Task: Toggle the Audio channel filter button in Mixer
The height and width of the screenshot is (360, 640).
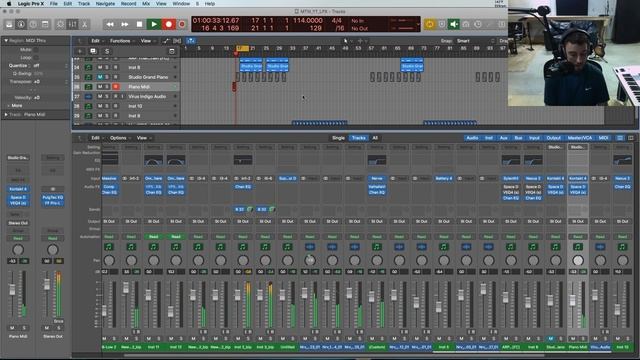Action: click(x=472, y=138)
